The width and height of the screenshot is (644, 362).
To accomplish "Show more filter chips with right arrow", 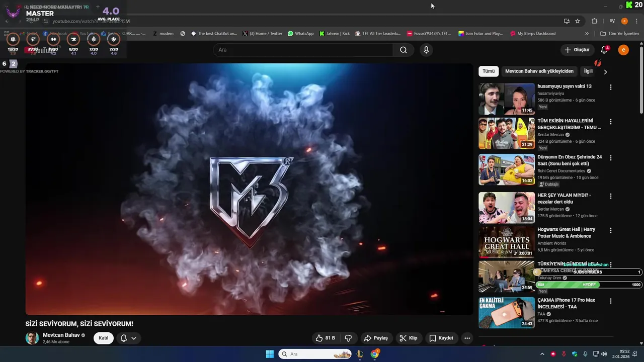I will coord(605,72).
